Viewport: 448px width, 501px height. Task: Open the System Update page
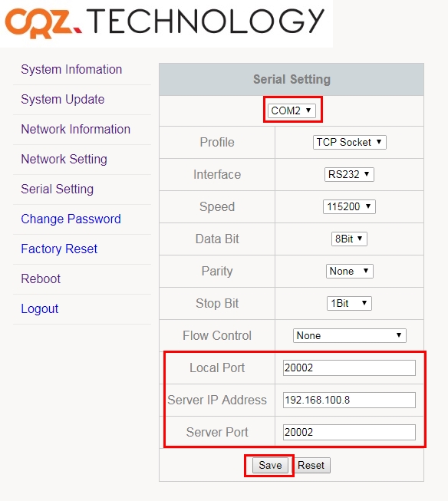63,100
